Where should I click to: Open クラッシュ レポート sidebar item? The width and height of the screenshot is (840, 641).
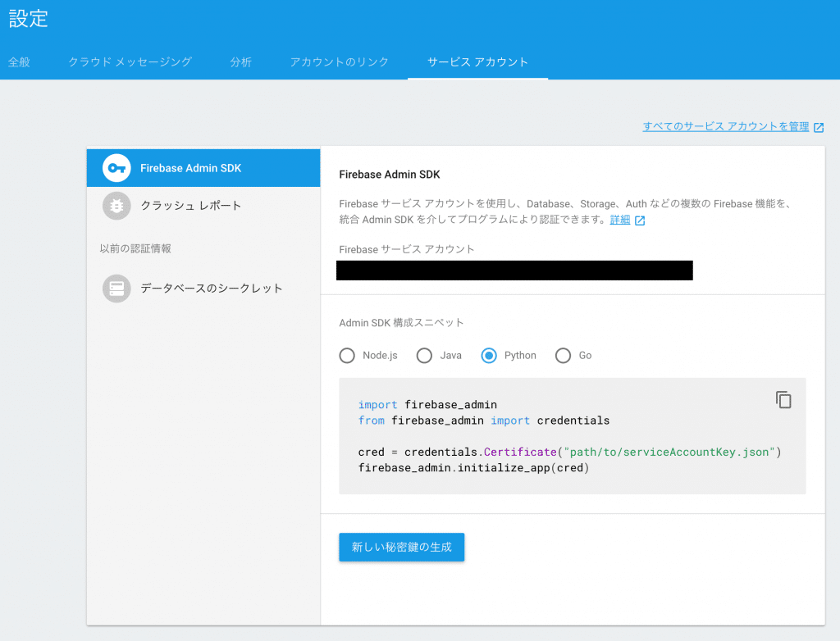point(203,206)
